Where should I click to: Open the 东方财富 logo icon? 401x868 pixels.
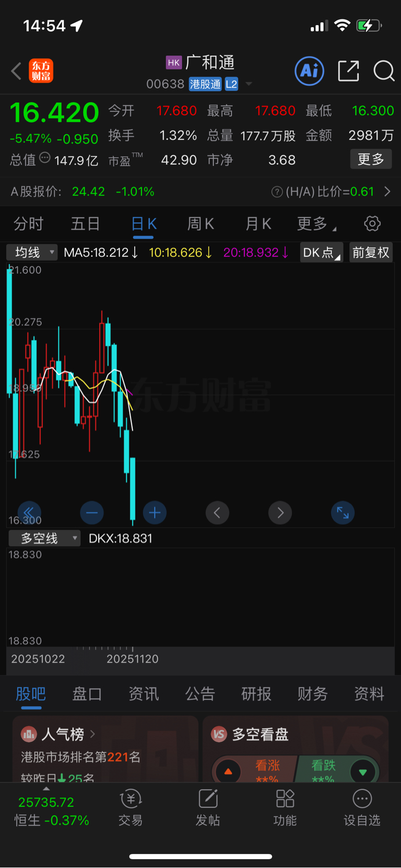pyautogui.click(x=41, y=71)
